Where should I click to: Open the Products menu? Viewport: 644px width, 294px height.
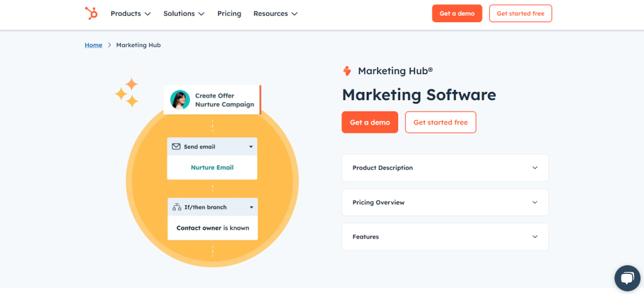131,14
